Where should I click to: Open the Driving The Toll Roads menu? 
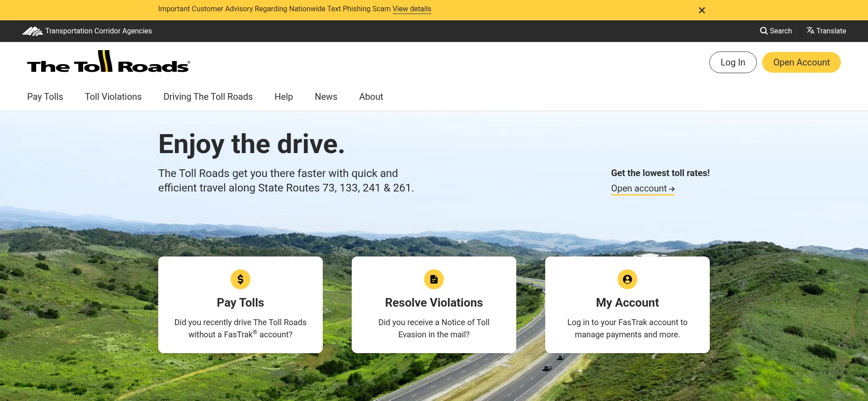208,97
